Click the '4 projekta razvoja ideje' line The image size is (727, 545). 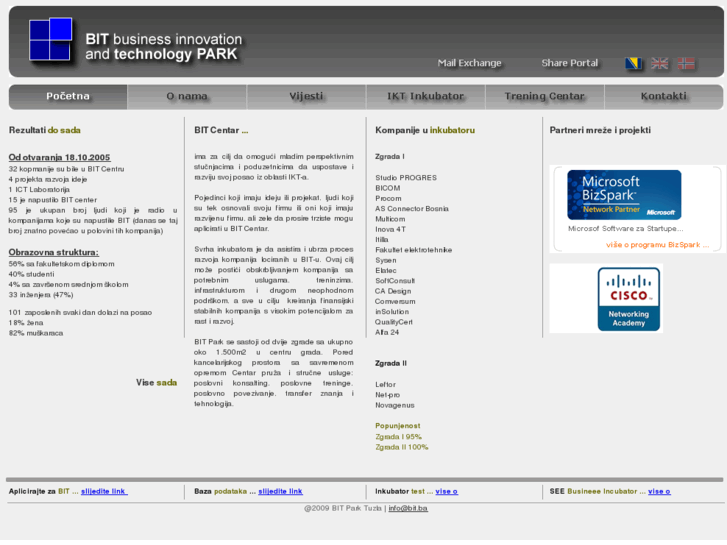click(x=48, y=180)
